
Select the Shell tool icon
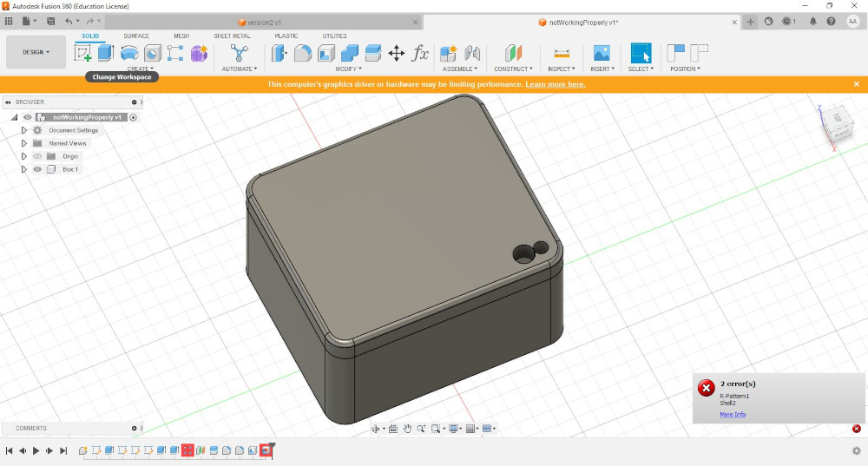point(326,53)
